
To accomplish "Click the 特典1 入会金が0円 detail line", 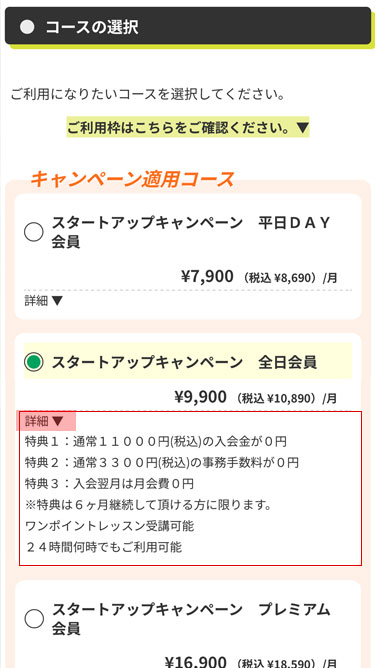I will pyautogui.click(x=156, y=441).
